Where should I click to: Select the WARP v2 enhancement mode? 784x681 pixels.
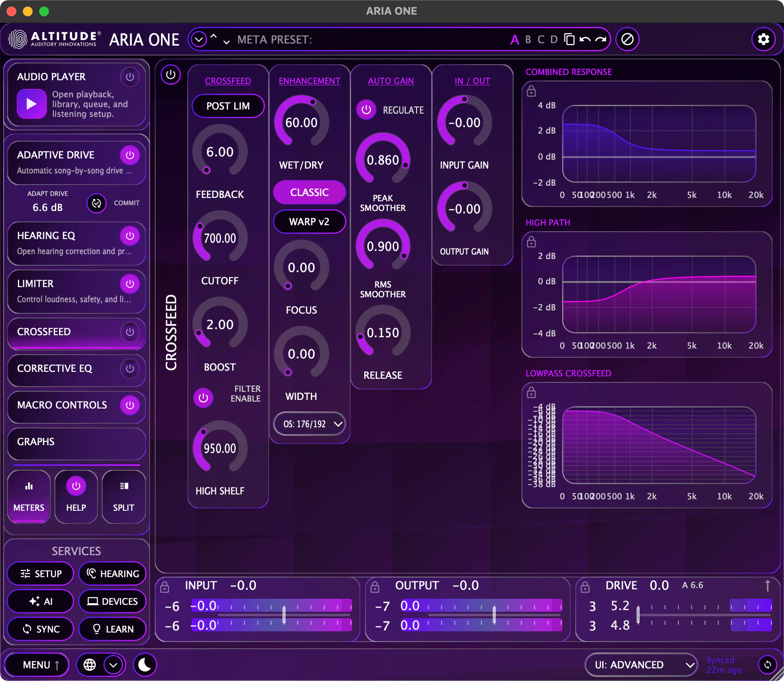(x=310, y=222)
